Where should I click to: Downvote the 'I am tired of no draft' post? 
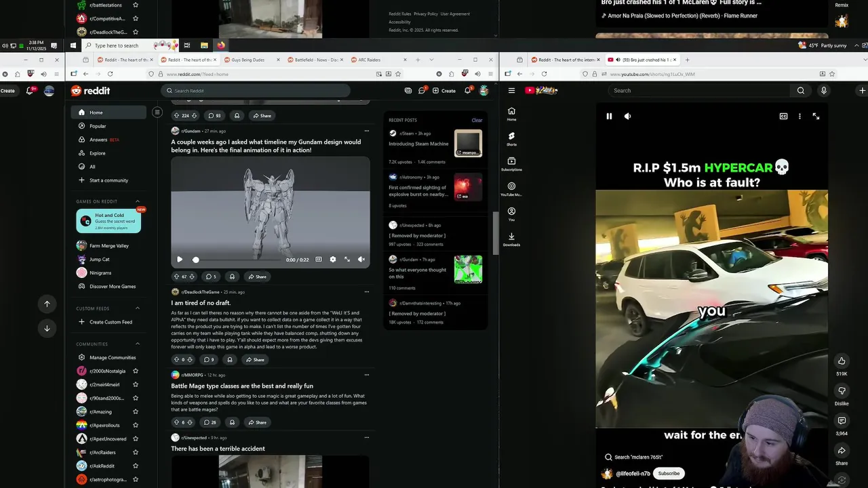[190, 360]
